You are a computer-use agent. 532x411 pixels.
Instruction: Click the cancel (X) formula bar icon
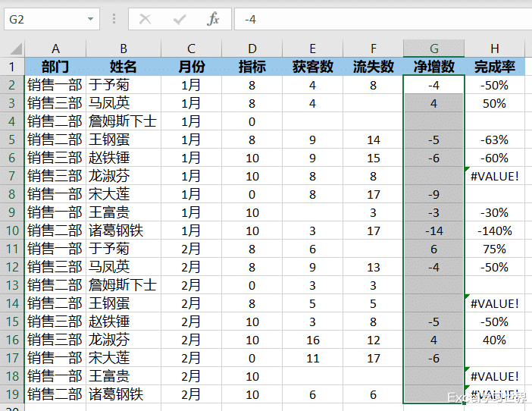pos(146,20)
